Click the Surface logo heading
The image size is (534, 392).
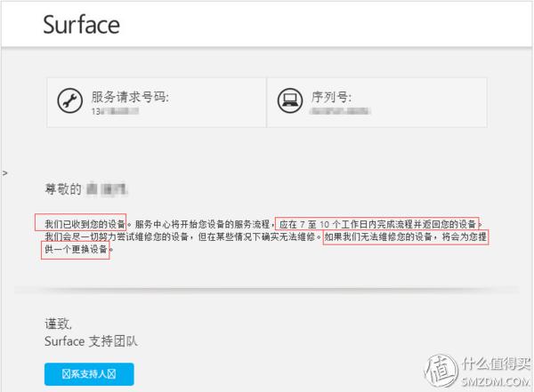[x=81, y=25]
